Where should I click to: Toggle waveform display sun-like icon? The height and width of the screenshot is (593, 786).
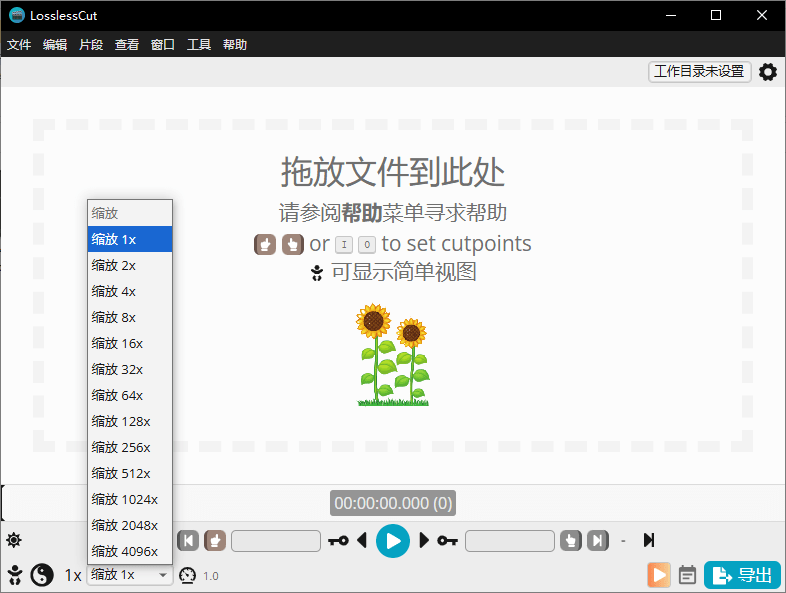[x=14, y=541]
